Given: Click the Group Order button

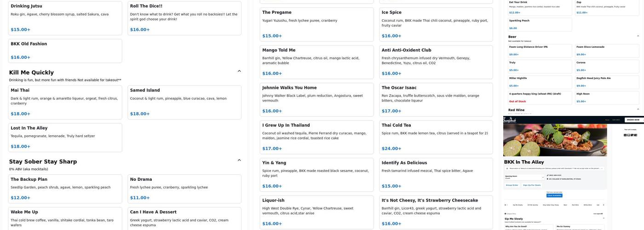Looking at the screenshot, I should (512, 185).
